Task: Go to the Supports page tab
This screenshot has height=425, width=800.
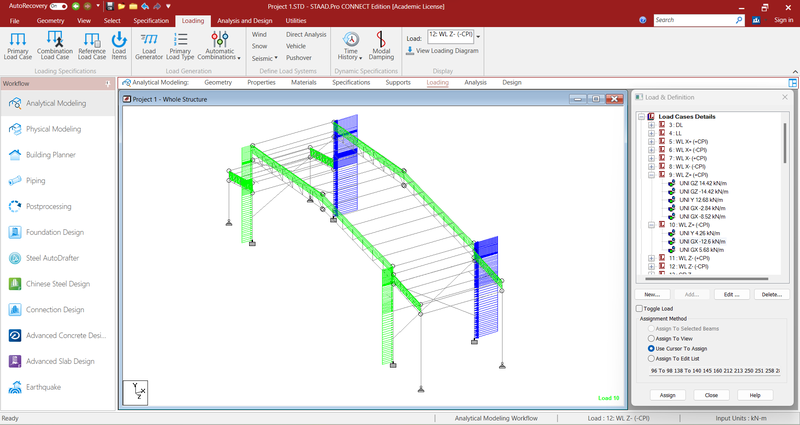Action: [x=398, y=83]
